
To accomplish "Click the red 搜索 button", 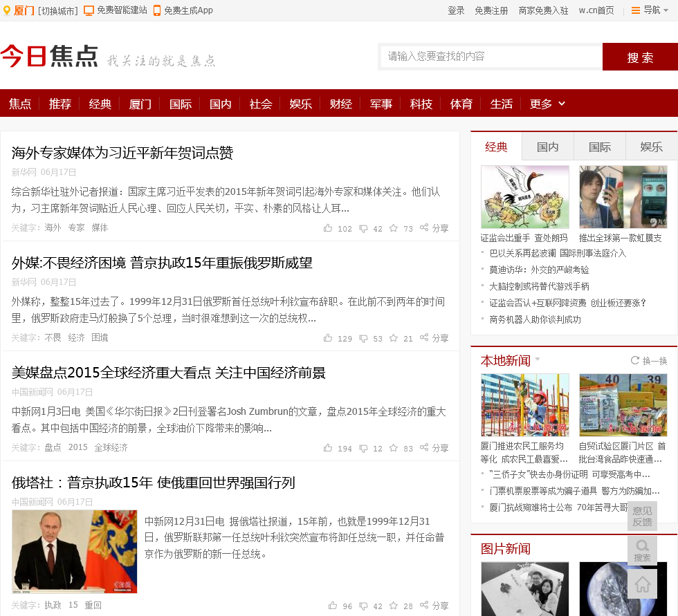I will (x=640, y=57).
